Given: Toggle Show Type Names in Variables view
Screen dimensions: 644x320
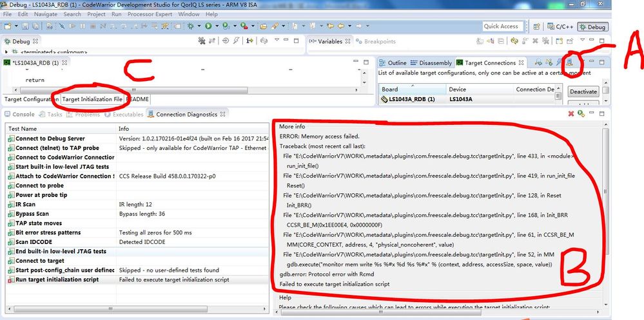Looking at the screenshot, I should point(480,41).
